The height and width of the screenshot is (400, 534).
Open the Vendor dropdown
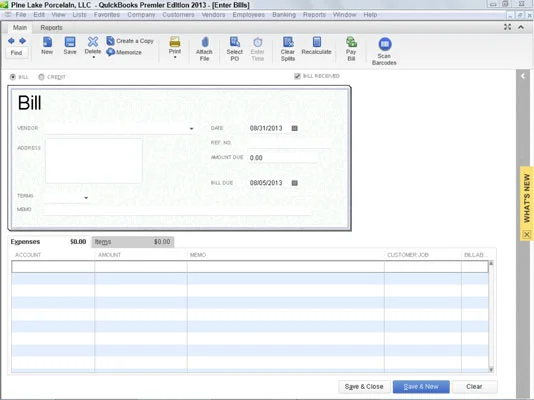[x=191, y=129]
